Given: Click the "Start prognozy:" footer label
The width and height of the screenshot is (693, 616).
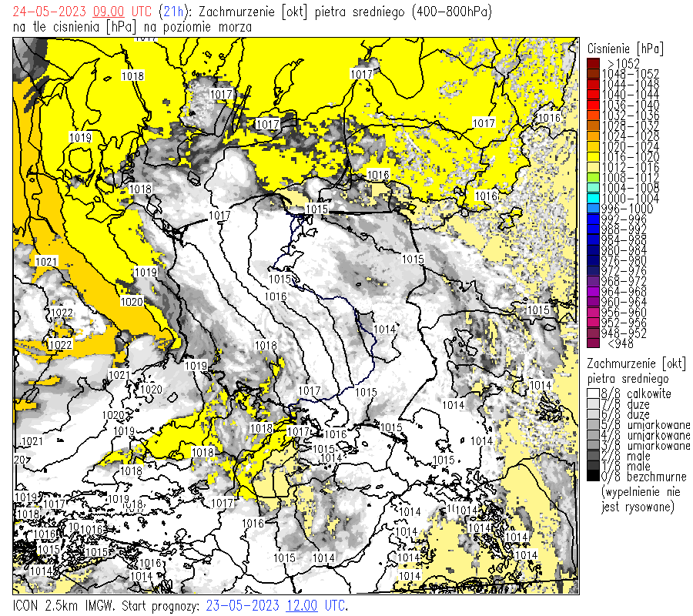Looking at the screenshot, I should 160,605.
